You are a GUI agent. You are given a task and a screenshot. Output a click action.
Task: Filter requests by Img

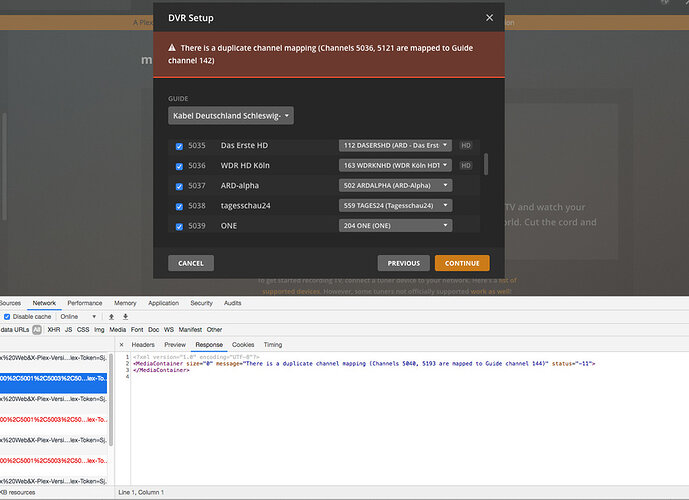99,330
